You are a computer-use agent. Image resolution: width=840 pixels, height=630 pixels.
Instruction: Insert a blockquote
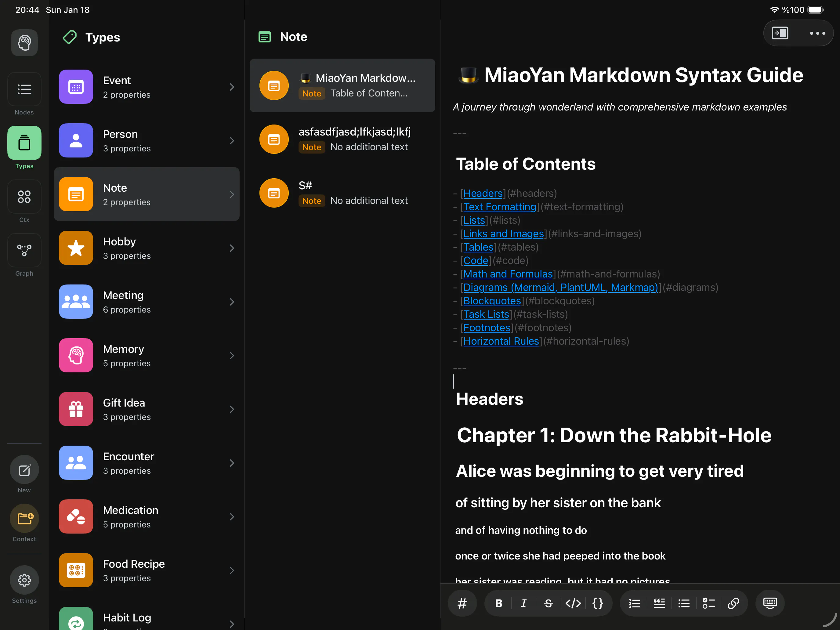[659, 603]
